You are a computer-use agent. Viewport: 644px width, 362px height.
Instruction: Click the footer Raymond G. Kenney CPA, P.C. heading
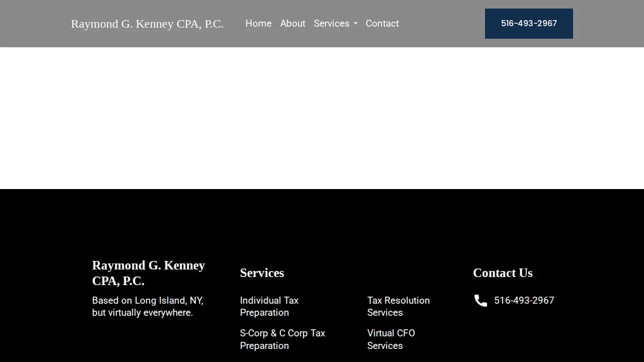[148, 273]
